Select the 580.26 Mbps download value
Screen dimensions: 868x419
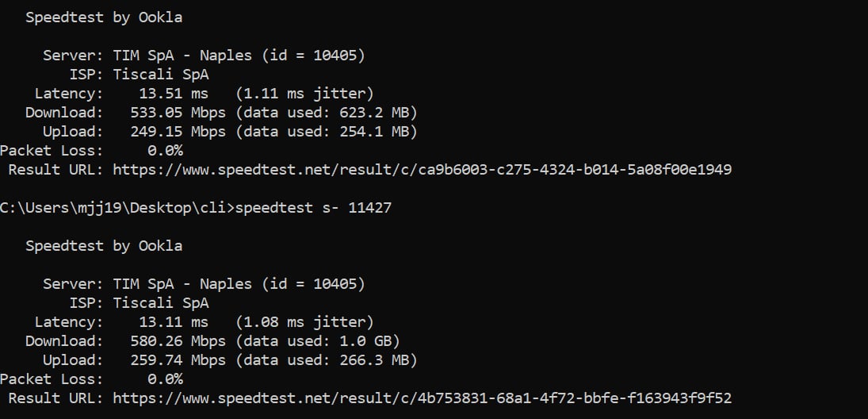[x=178, y=341]
